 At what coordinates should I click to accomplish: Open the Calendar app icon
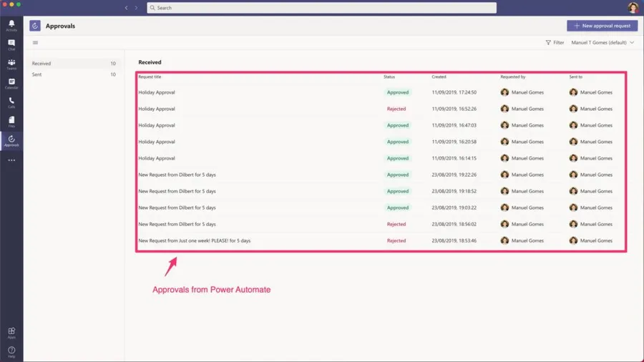(11, 83)
